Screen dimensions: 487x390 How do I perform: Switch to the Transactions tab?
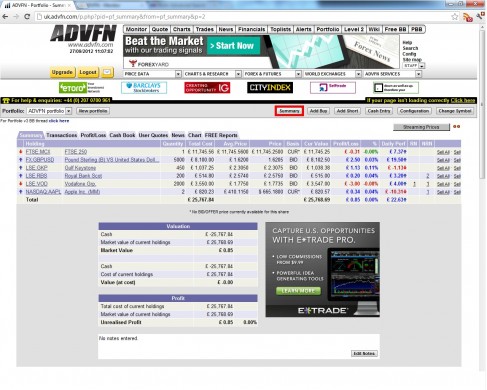62,135
